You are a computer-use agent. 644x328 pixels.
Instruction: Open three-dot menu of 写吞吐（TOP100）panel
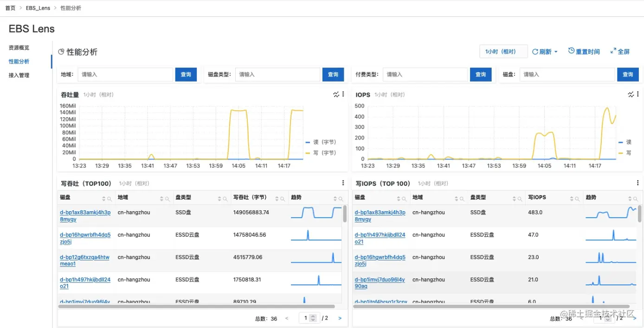(x=343, y=183)
